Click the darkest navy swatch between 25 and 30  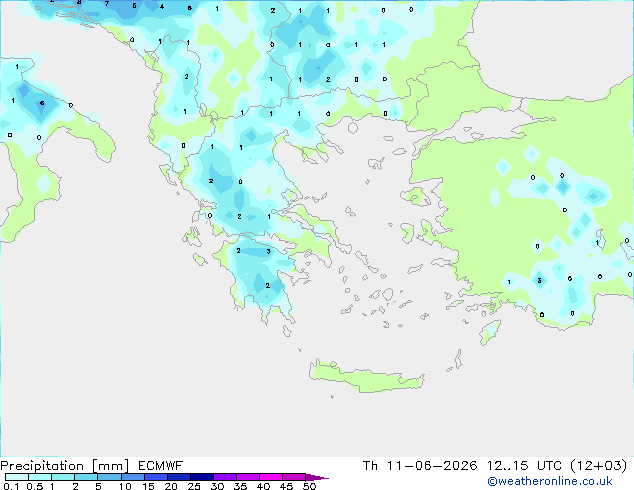[202, 477]
